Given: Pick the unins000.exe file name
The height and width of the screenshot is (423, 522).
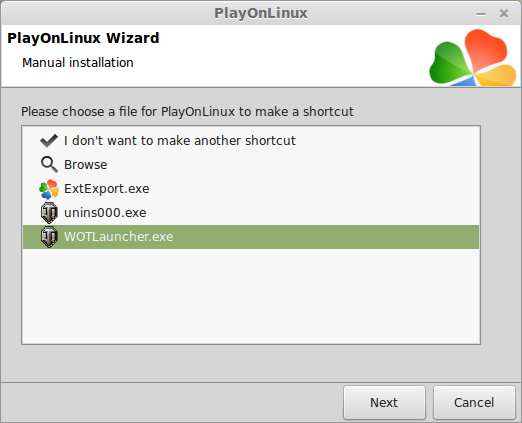Looking at the screenshot, I should (105, 213).
